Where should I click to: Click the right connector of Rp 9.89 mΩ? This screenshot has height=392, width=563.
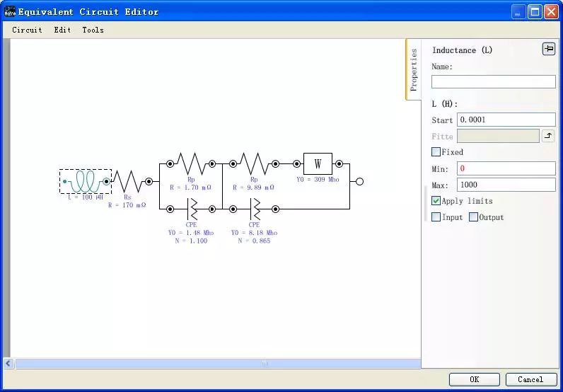tap(275, 164)
